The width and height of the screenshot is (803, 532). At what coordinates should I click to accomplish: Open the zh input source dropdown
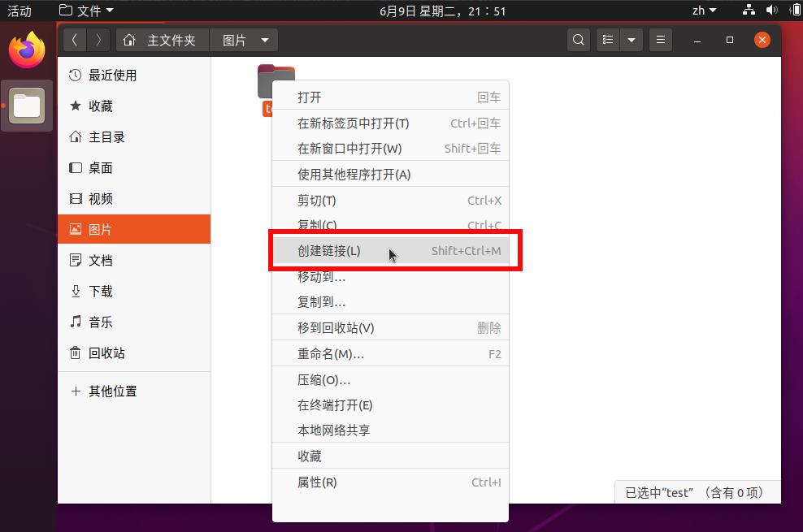(x=704, y=11)
